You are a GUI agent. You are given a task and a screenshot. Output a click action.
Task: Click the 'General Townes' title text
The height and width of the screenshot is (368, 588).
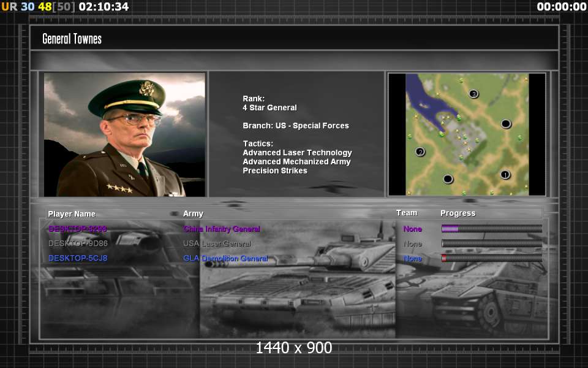point(72,39)
